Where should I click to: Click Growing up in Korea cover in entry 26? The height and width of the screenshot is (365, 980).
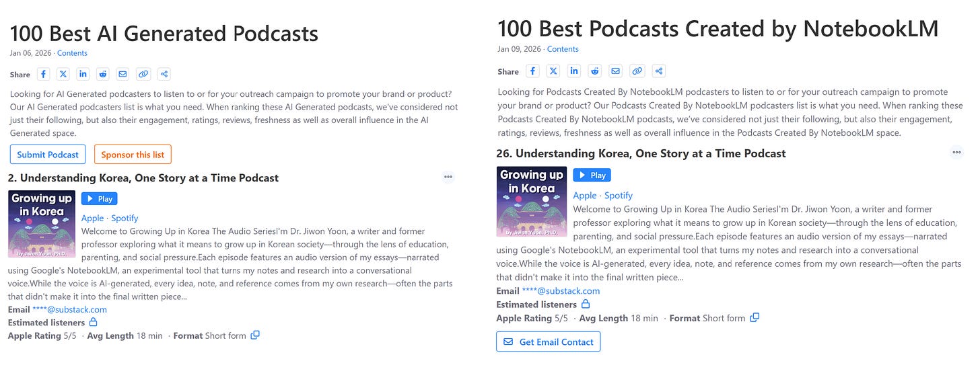pyautogui.click(x=532, y=202)
